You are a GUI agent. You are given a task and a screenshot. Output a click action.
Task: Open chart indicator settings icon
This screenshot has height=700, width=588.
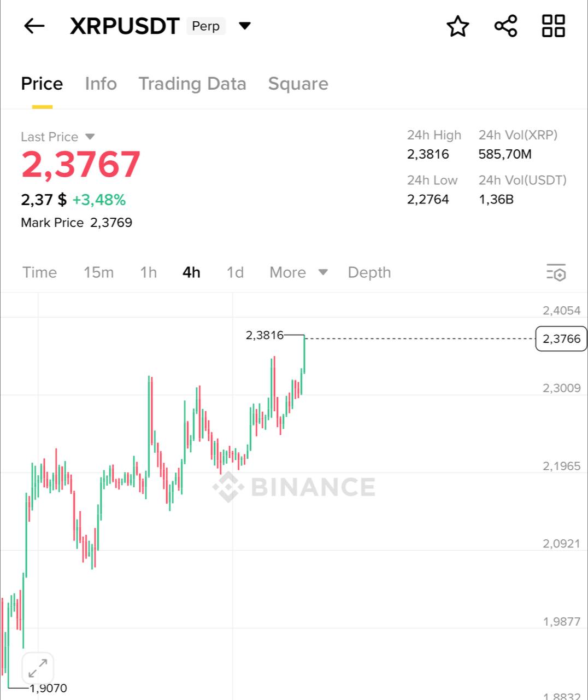(556, 272)
